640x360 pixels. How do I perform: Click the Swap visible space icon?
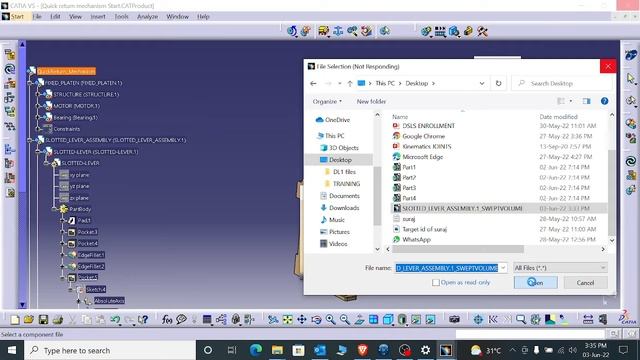coord(430,320)
